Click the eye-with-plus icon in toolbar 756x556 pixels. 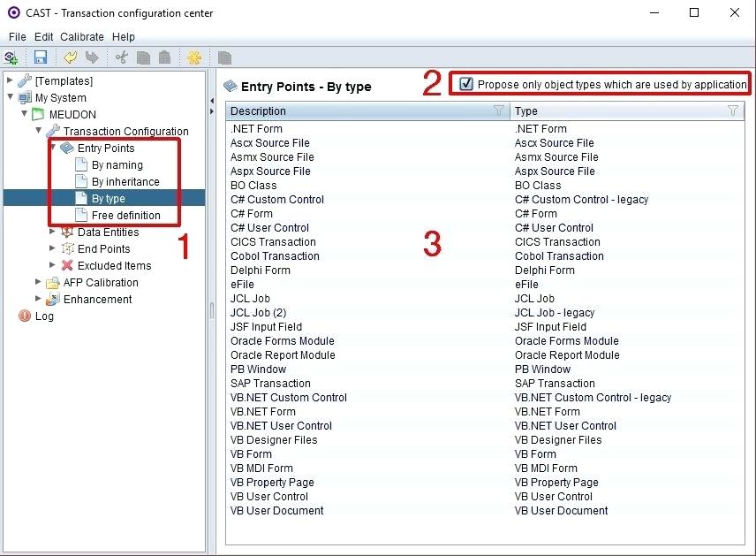[11, 57]
